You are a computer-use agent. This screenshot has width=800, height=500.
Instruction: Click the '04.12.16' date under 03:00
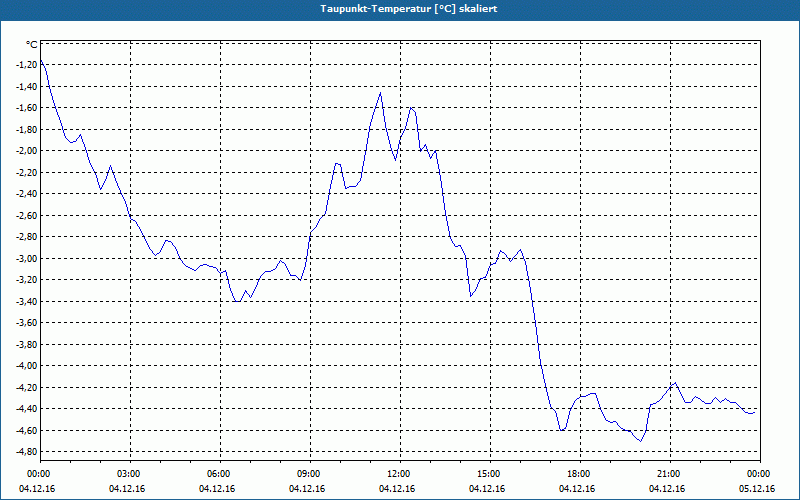[x=127, y=489]
